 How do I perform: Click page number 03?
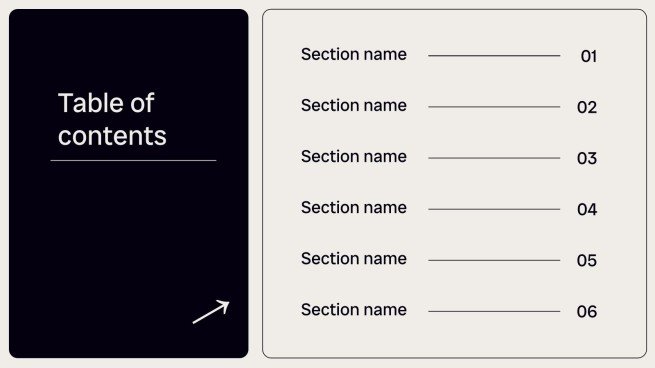(x=587, y=158)
